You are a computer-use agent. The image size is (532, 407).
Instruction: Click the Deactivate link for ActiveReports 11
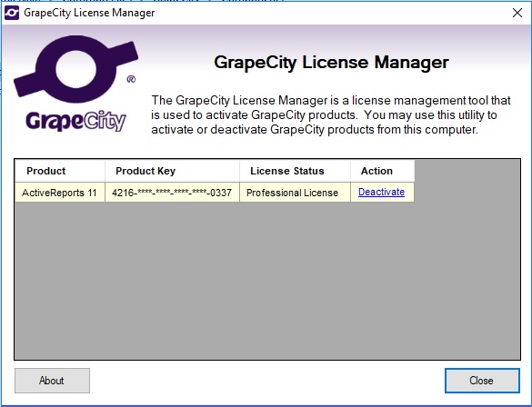[x=381, y=193]
